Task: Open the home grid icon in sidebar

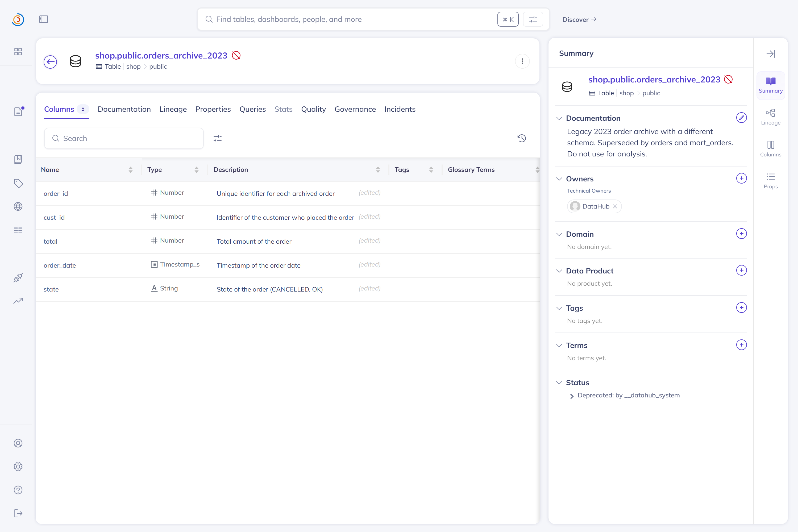Action: (18, 52)
